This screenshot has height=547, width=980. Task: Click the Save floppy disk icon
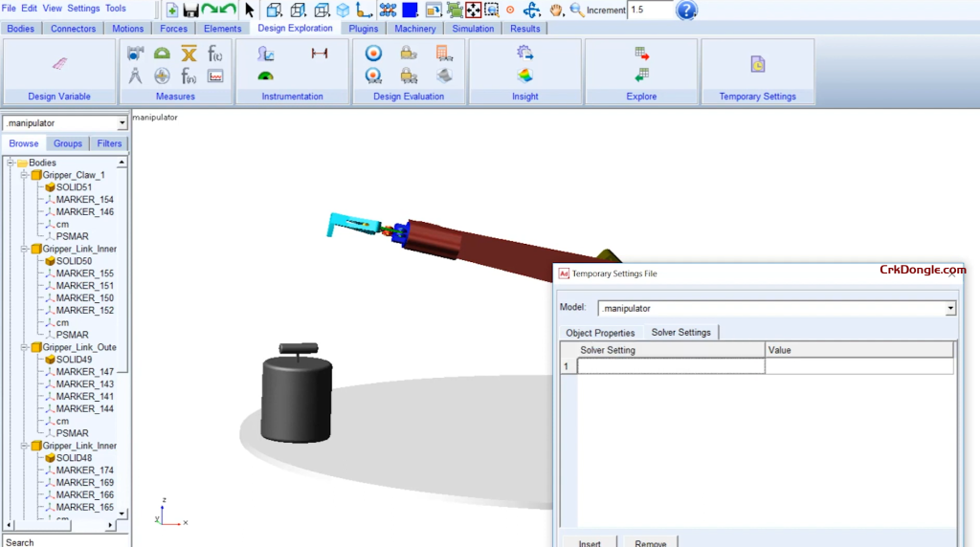pyautogui.click(x=190, y=11)
